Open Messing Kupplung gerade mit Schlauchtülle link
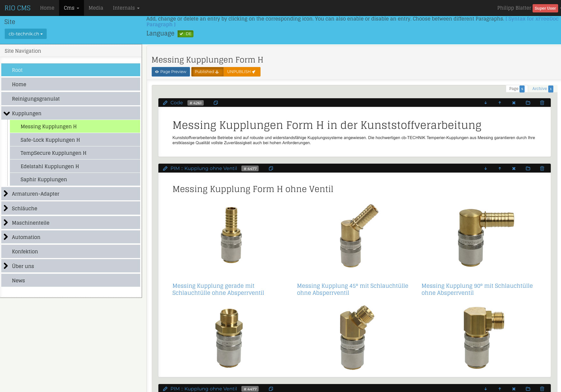The image size is (561, 392). click(x=218, y=289)
